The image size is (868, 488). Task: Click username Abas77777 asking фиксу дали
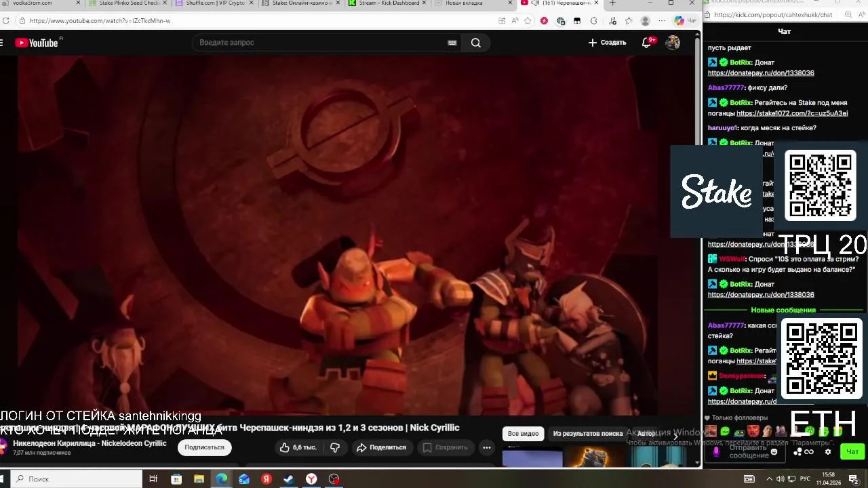tap(726, 88)
